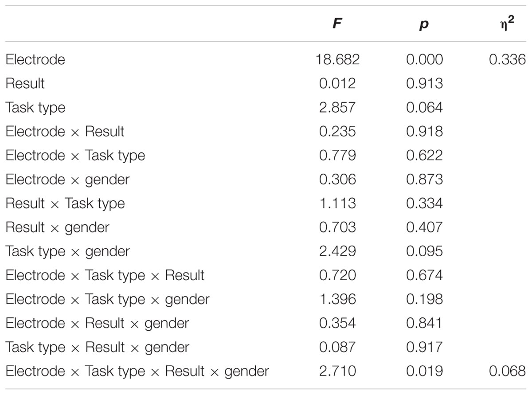The width and height of the screenshot is (532, 395).
Task: Click the p value 0.622
Action: click(425, 156)
